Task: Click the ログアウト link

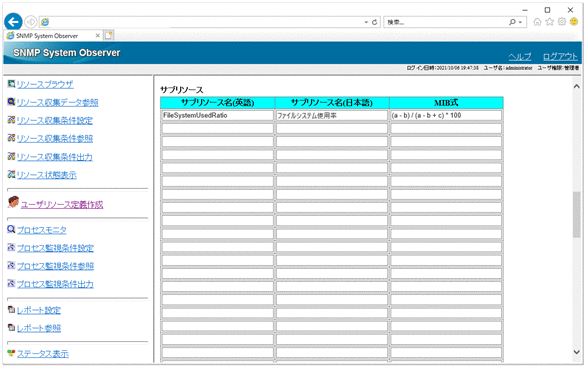Action: pyautogui.click(x=560, y=57)
